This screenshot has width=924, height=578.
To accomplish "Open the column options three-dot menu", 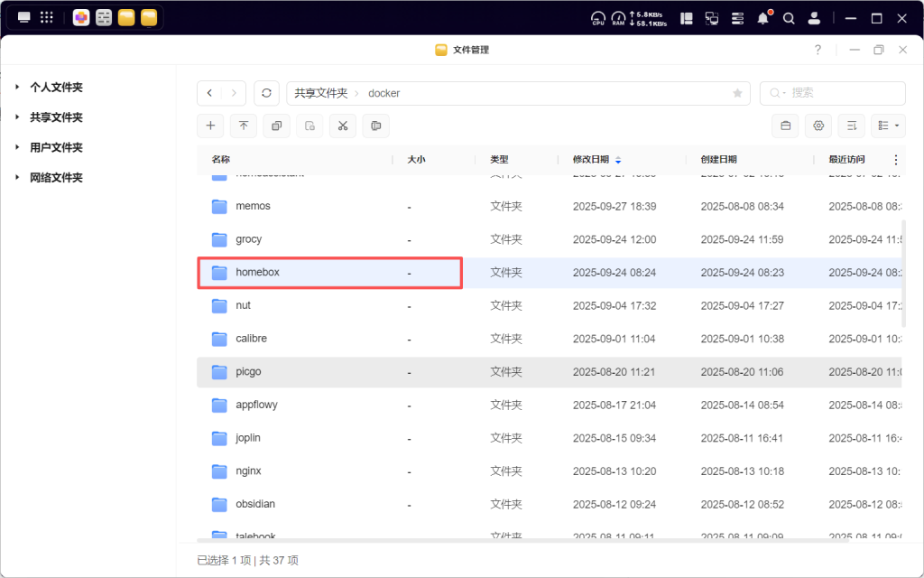I will click(x=895, y=159).
